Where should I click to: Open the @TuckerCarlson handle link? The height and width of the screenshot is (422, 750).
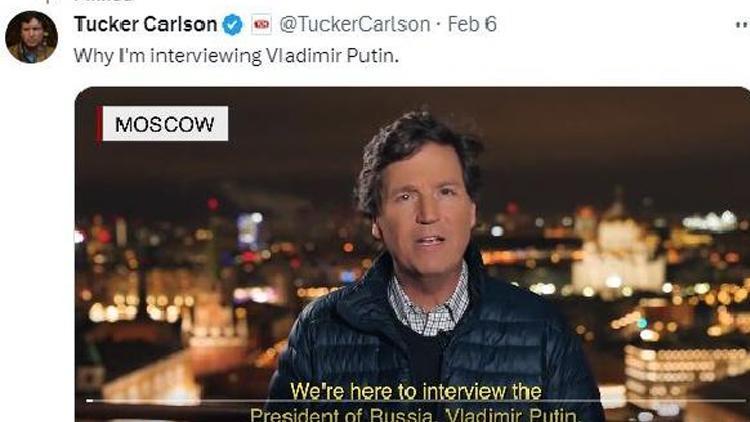[x=354, y=24]
